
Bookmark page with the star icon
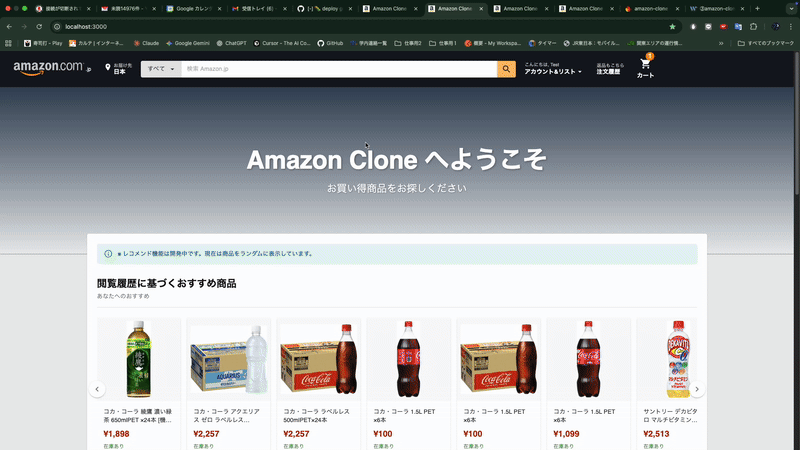point(672,27)
